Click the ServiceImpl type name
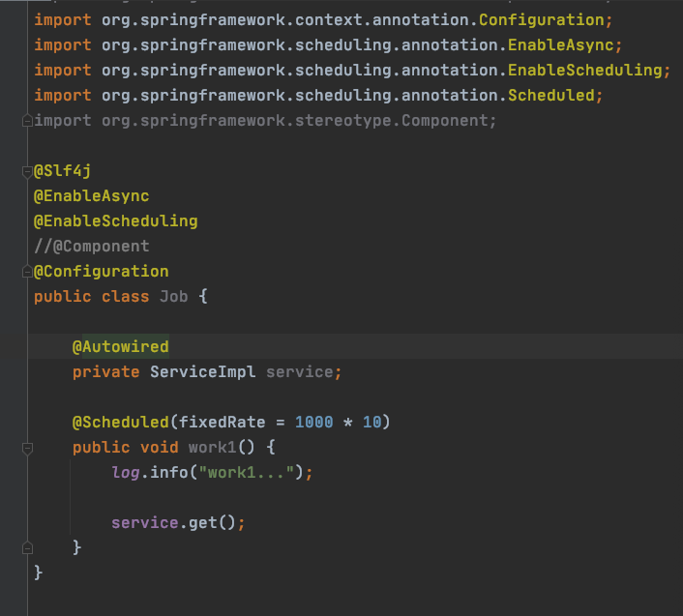 pos(203,372)
